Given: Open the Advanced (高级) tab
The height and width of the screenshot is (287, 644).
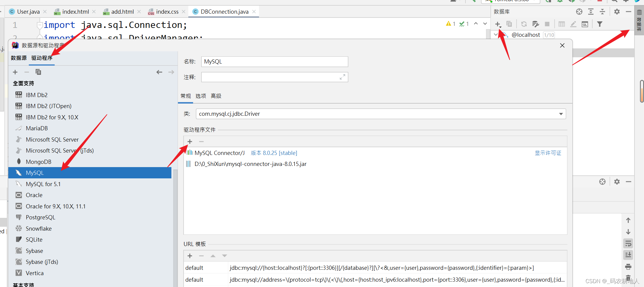Looking at the screenshot, I should coord(216,96).
